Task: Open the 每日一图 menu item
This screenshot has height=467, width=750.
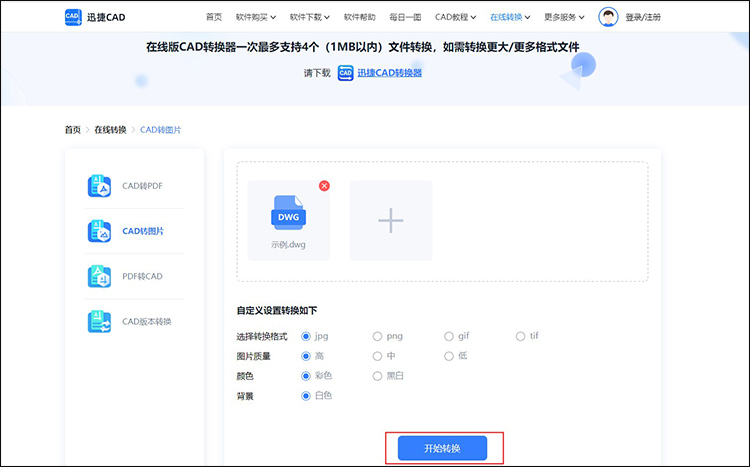Action: (404, 17)
